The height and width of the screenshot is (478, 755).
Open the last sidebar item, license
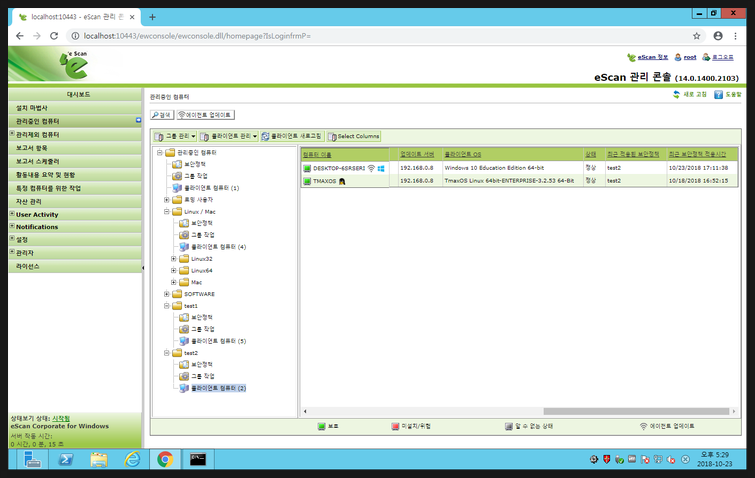click(75, 266)
